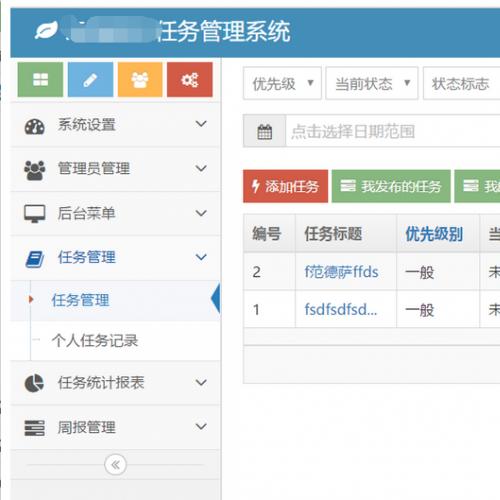Open the 状态标志 dropdown filter

(461, 83)
